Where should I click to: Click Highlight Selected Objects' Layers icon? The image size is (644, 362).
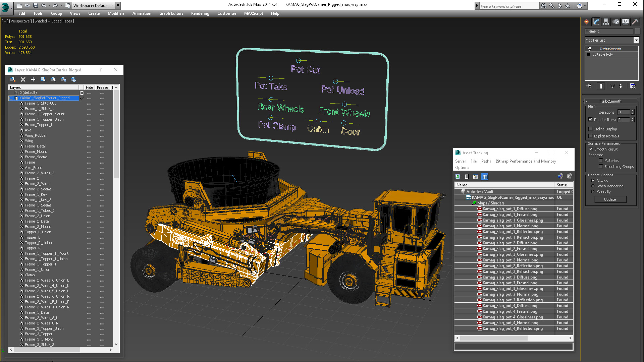(53, 79)
